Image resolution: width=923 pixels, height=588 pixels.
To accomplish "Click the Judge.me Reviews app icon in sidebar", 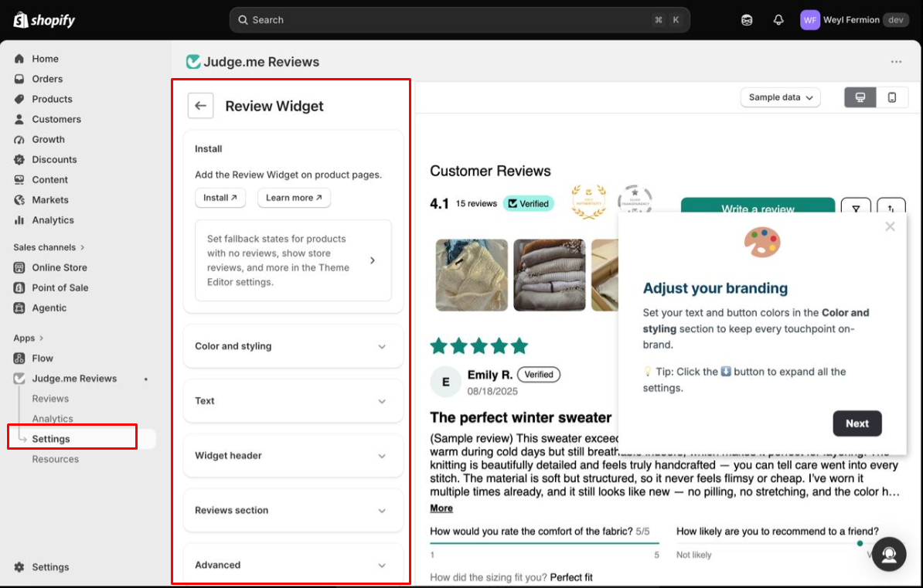I will pyautogui.click(x=19, y=379).
